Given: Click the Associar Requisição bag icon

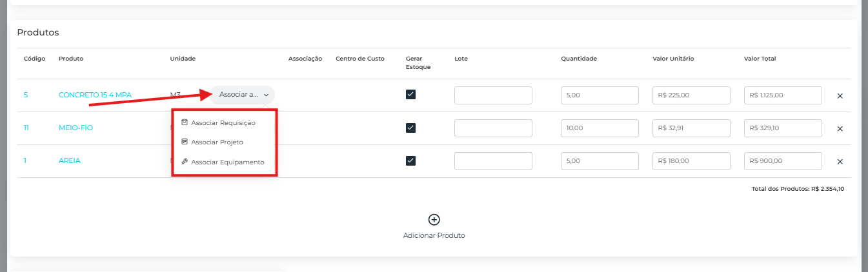Looking at the screenshot, I should coord(185,122).
